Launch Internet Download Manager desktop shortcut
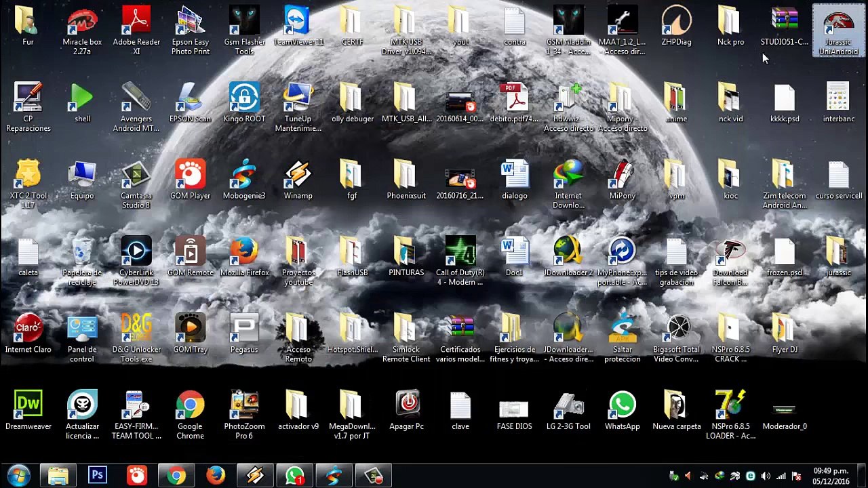The height and width of the screenshot is (488, 868). [568, 184]
